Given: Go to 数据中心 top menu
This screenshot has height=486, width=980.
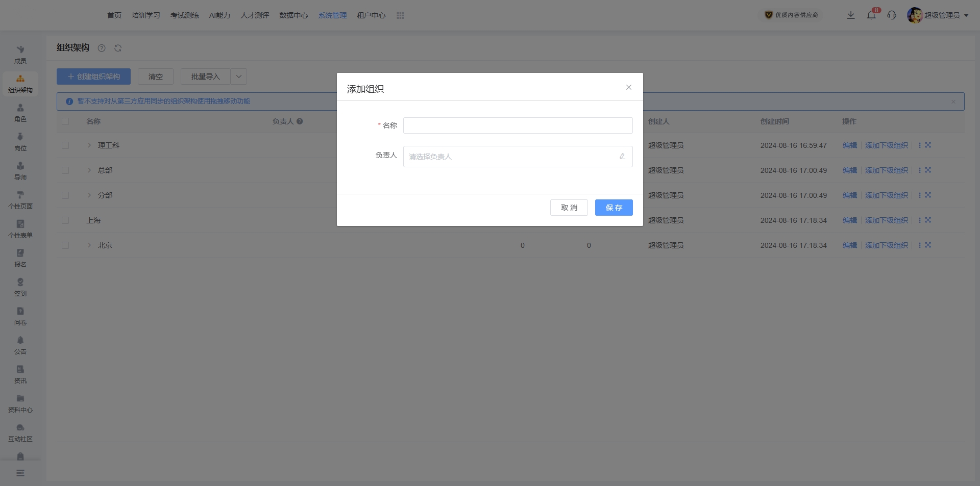Looking at the screenshot, I should click(x=293, y=15).
